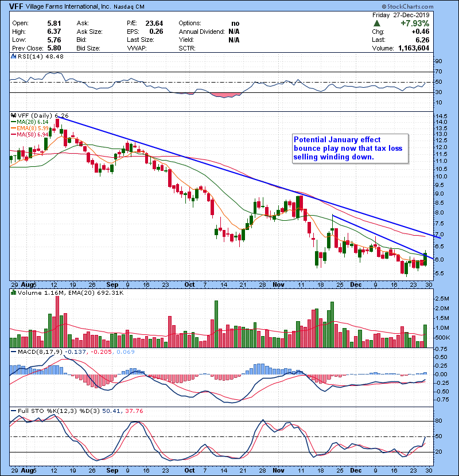The width and height of the screenshot is (459, 476).
Task: Click the SCTR label
Action: 187,48
